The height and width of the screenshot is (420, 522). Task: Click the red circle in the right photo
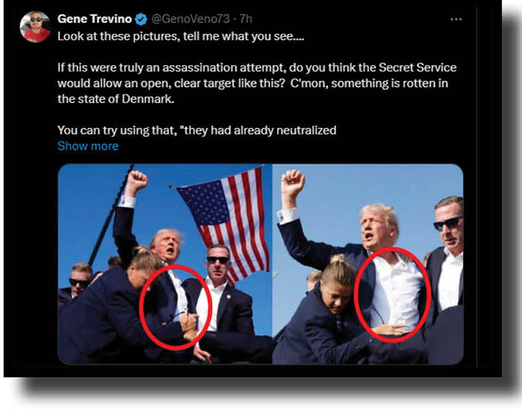pyautogui.click(x=392, y=294)
